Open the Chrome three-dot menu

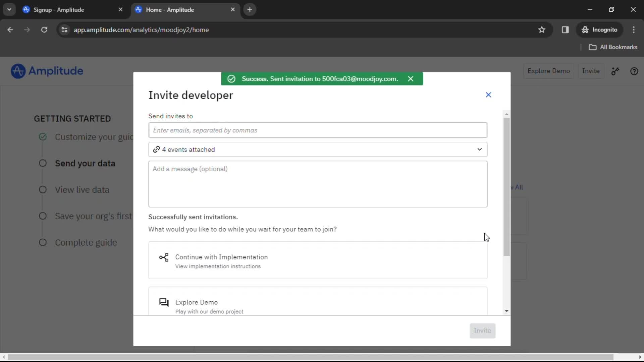tap(634, 30)
